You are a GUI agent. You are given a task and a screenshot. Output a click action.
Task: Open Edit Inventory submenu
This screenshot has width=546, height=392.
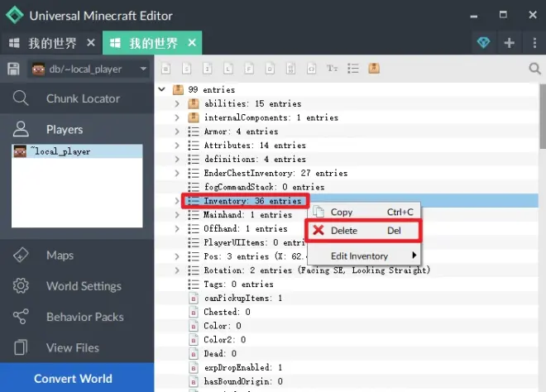364,256
